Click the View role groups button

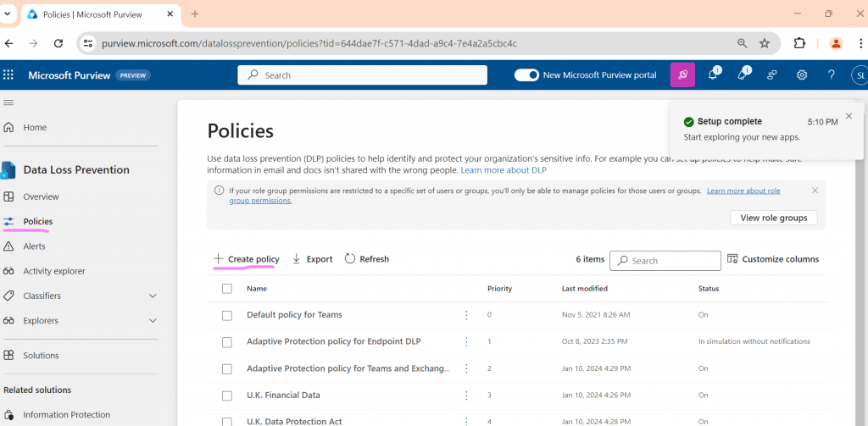773,218
